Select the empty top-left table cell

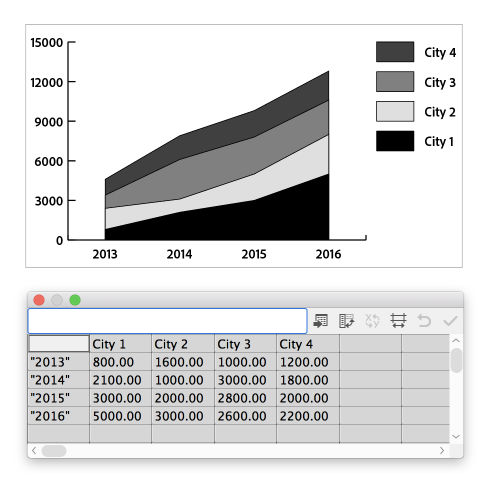59,344
